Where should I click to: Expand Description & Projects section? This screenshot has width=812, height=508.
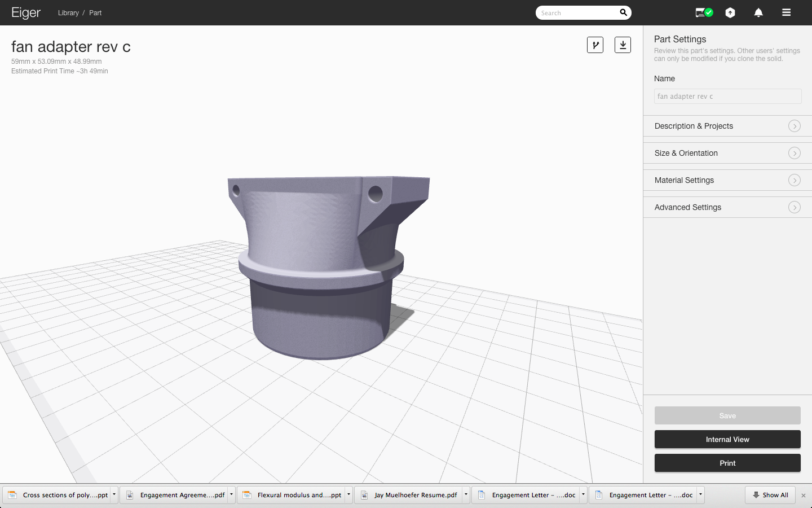coord(727,126)
